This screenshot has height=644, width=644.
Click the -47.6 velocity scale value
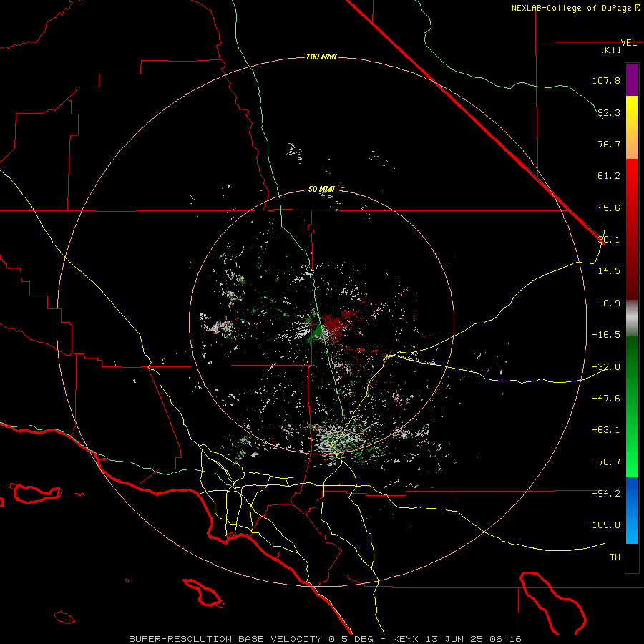coord(606,399)
